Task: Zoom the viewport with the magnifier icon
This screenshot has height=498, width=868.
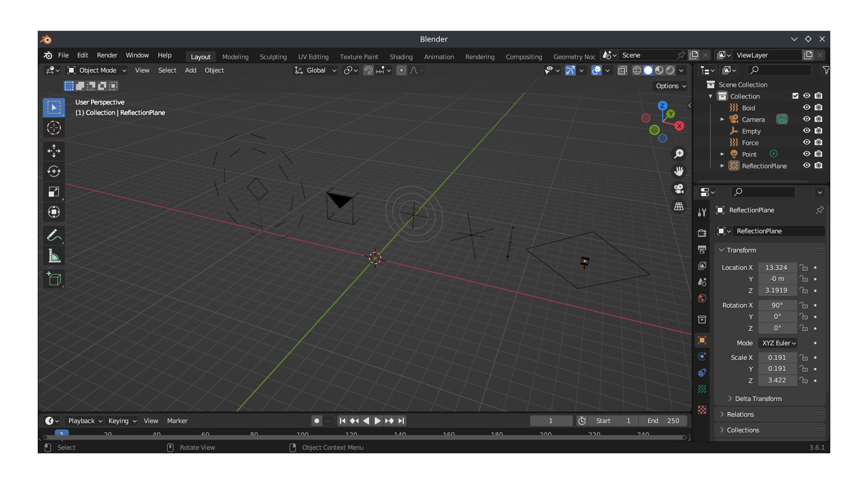Action: (679, 153)
